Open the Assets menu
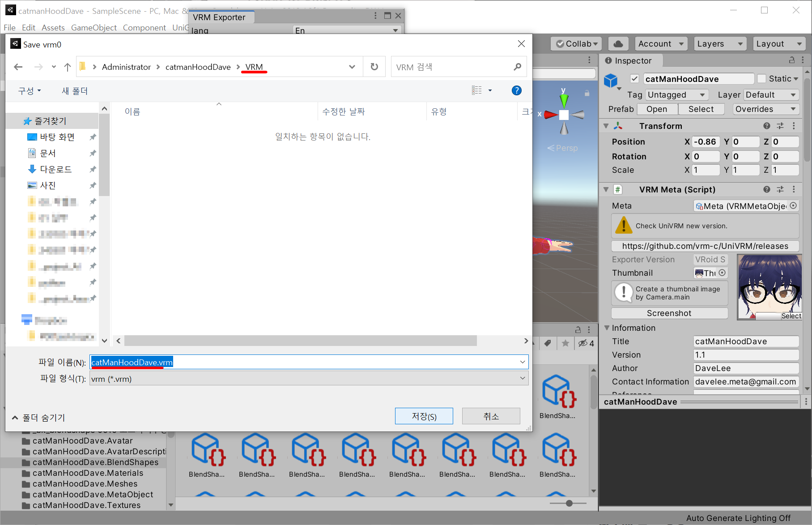Image resolution: width=812 pixels, height=525 pixels. pos(53,28)
